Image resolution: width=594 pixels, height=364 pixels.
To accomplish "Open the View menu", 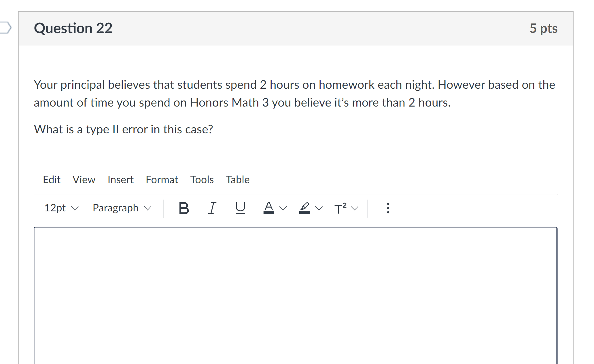I will click(84, 179).
